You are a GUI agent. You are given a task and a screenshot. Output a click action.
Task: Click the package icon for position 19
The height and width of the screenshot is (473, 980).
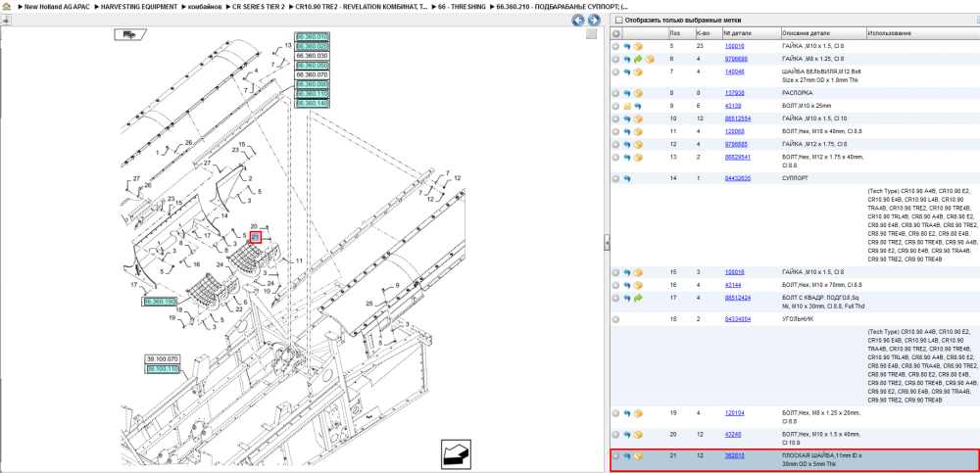coord(638,413)
